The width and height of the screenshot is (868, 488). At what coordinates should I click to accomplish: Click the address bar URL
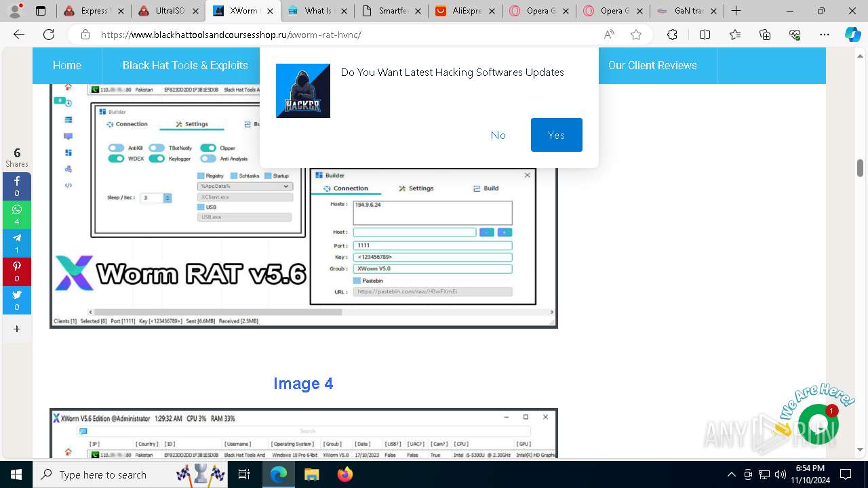coord(231,35)
